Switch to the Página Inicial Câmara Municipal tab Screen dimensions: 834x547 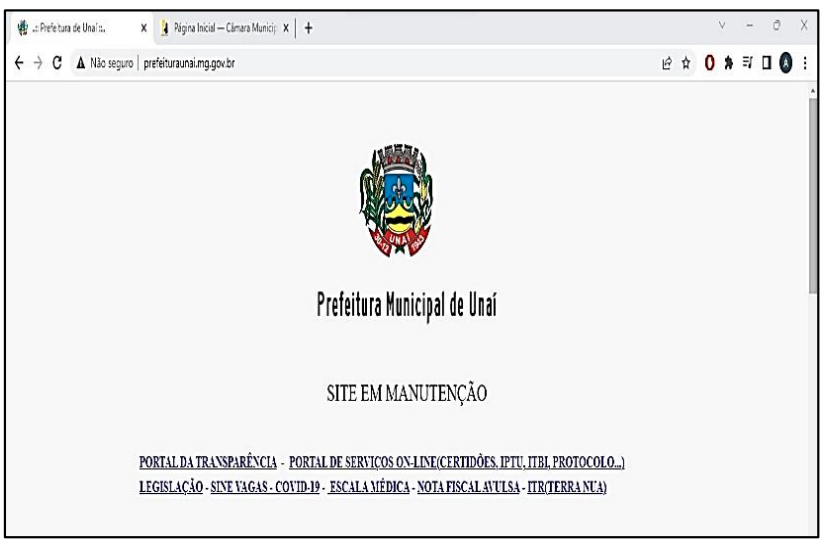click(224, 28)
